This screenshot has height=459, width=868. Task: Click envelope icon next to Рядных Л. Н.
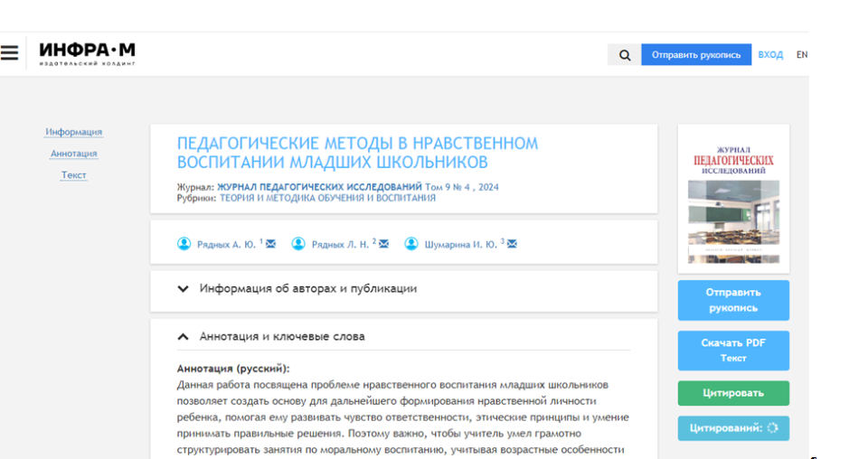coord(383,244)
